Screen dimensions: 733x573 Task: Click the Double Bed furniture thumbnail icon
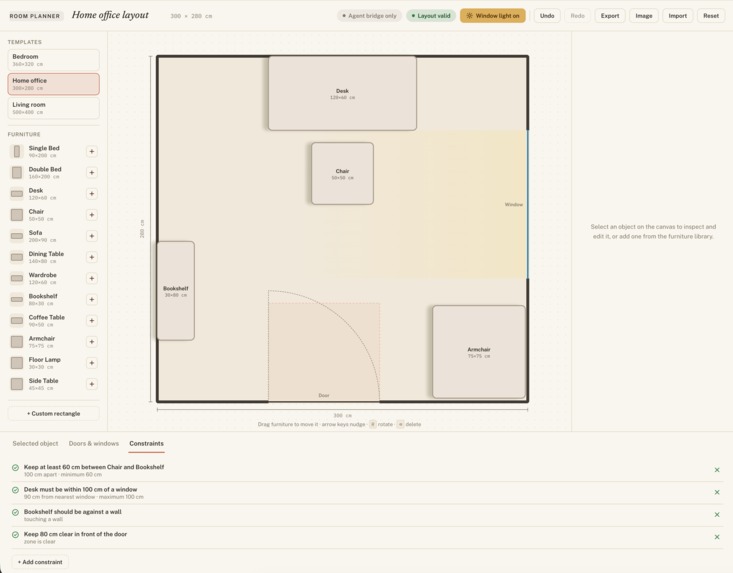point(17,172)
